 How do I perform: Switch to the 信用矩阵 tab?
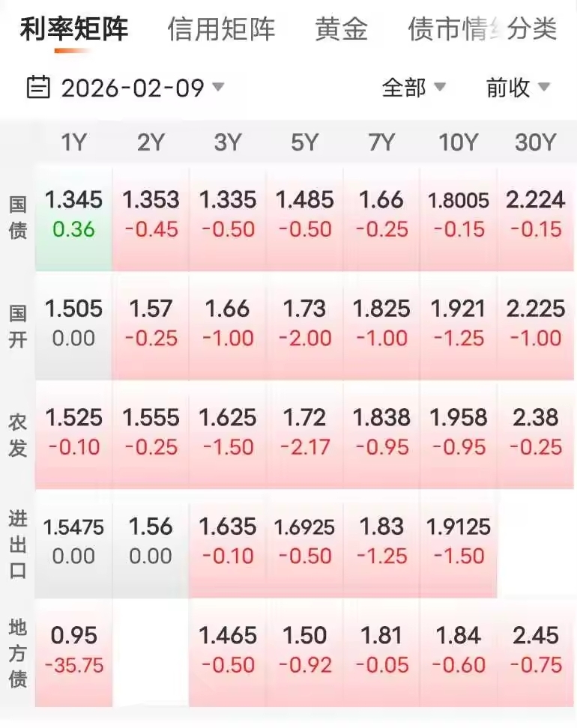coord(221,29)
